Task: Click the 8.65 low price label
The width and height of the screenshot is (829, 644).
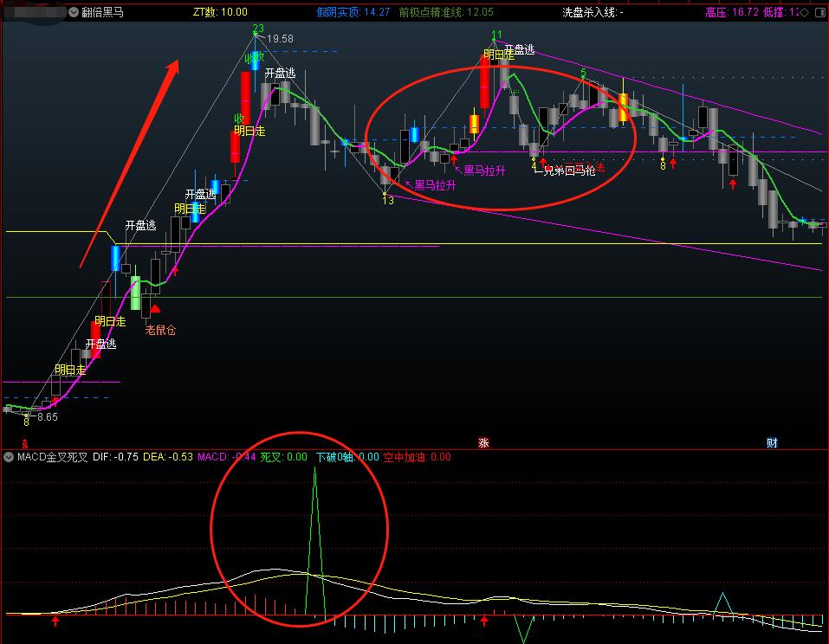Action: click(x=47, y=417)
